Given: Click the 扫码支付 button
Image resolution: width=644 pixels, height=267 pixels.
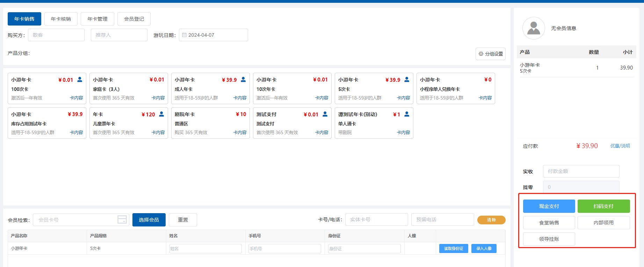Looking at the screenshot, I should tap(603, 206).
